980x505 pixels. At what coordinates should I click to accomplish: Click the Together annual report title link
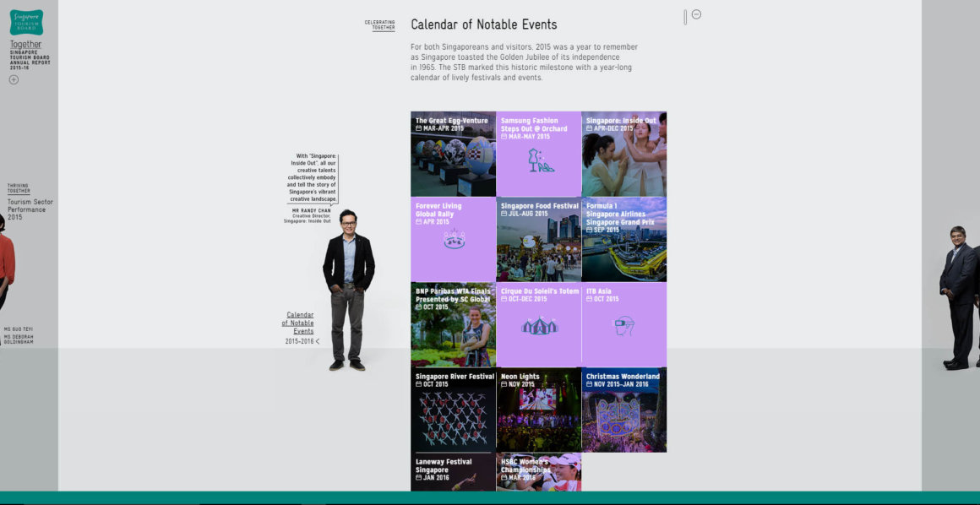pos(25,44)
